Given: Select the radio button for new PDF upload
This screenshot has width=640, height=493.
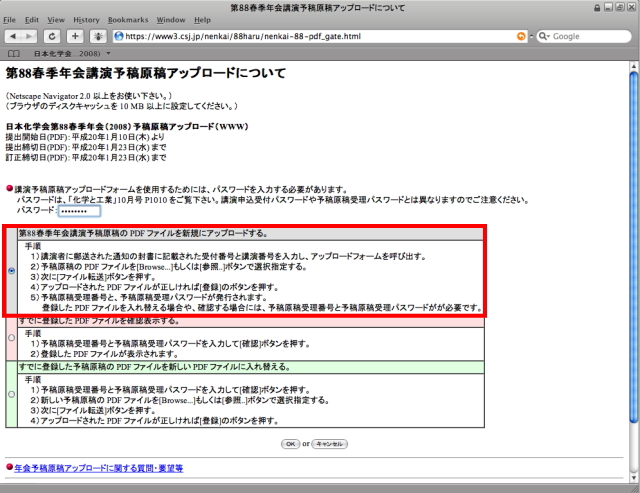Looking at the screenshot, I should tap(11, 271).
